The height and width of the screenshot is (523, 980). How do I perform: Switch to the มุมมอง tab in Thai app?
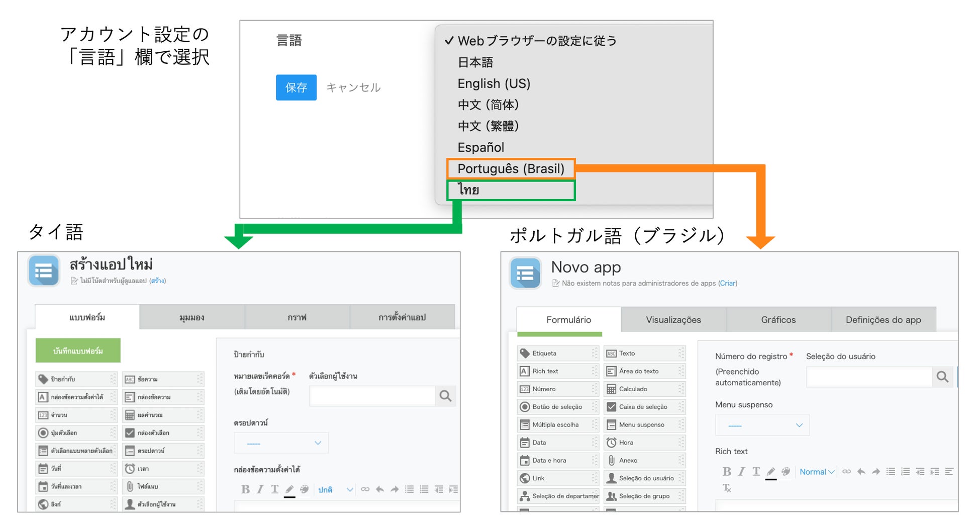pos(192,317)
